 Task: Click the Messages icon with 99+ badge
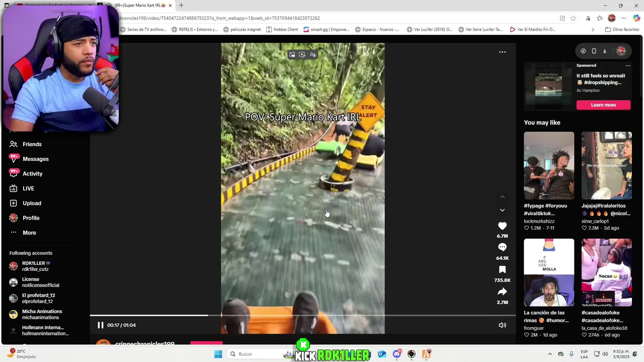pyautogui.click(x=14, y=158)
